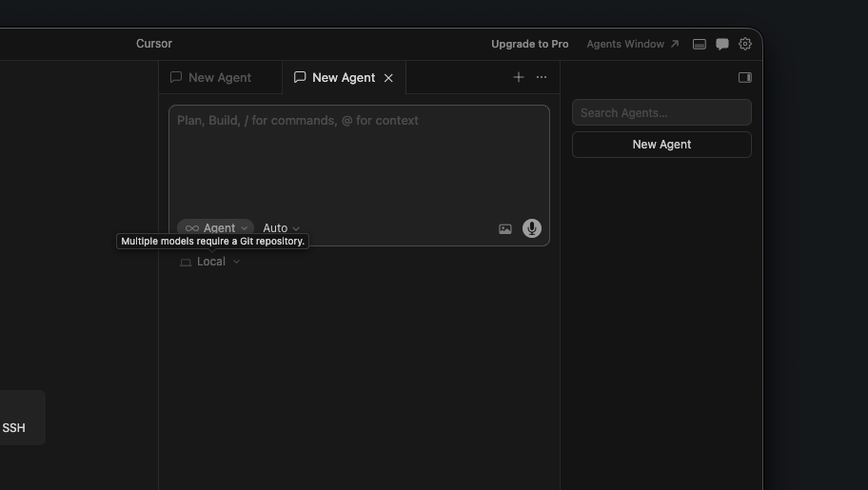
Task: Start voice input with microphone button
Action: pyautogui.click(x=531, y=228)
